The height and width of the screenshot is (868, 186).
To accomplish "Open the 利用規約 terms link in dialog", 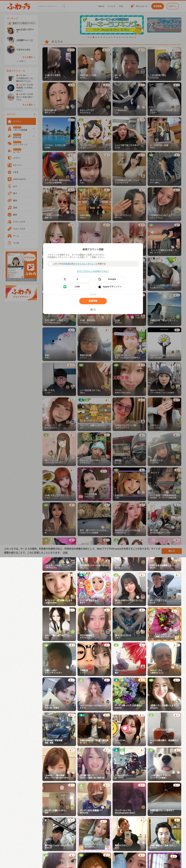I will [x=67, y=264].
